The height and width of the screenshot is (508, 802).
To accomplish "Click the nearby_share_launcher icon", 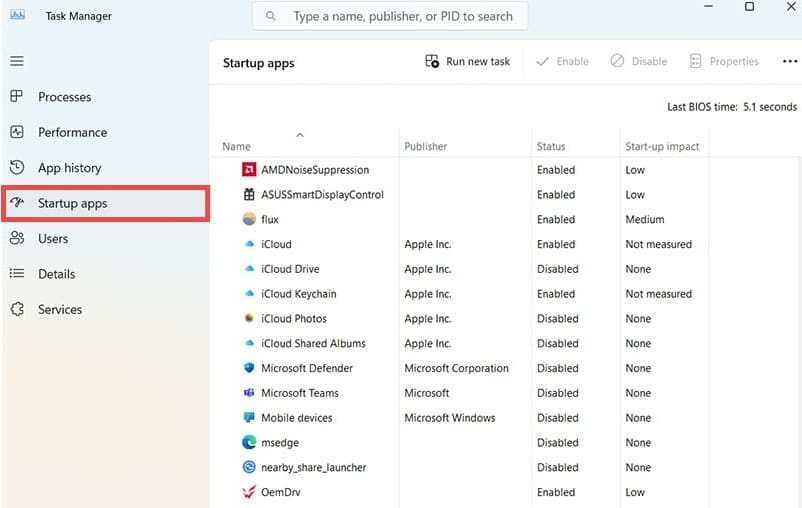I will click(x=249, y=467).
